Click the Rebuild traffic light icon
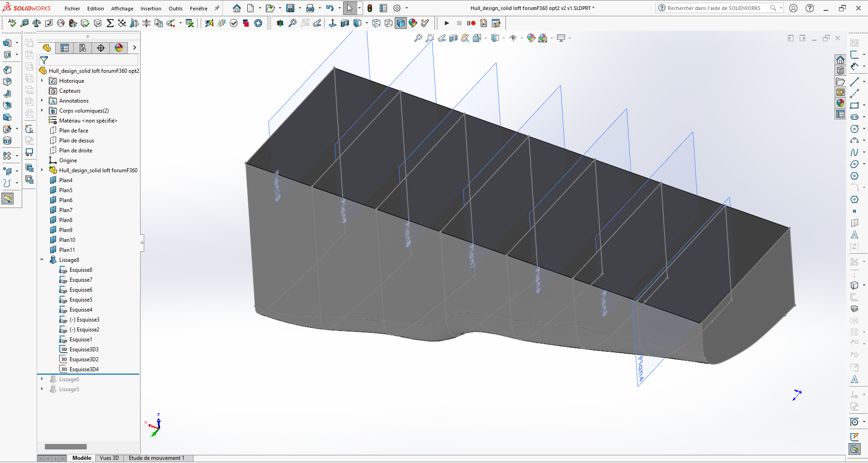Screen dimensions: 868x463 370,8
